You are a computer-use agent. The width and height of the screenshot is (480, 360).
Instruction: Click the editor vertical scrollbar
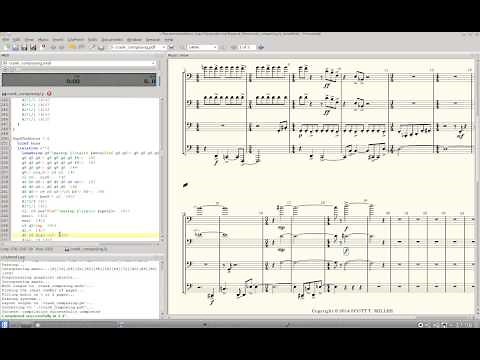(x=162, y=169)
